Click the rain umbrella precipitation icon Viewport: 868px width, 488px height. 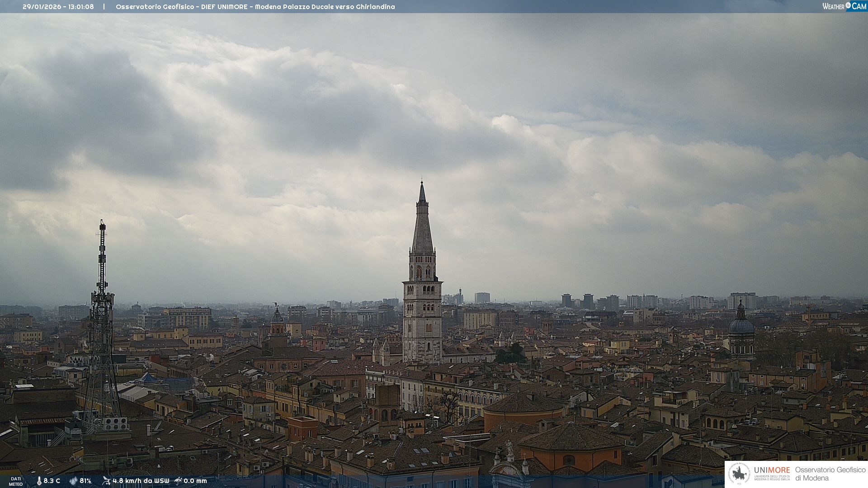tap(178, 481)
